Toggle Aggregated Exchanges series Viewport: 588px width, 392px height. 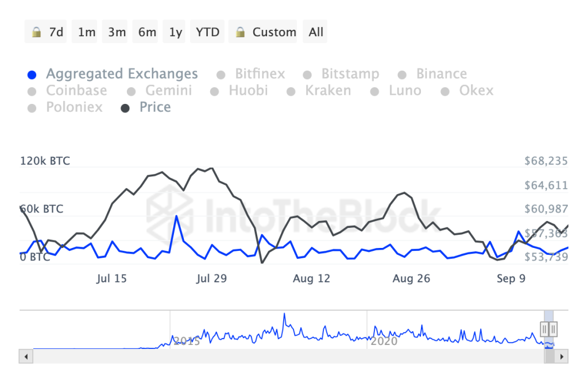[x=121, y=74]
